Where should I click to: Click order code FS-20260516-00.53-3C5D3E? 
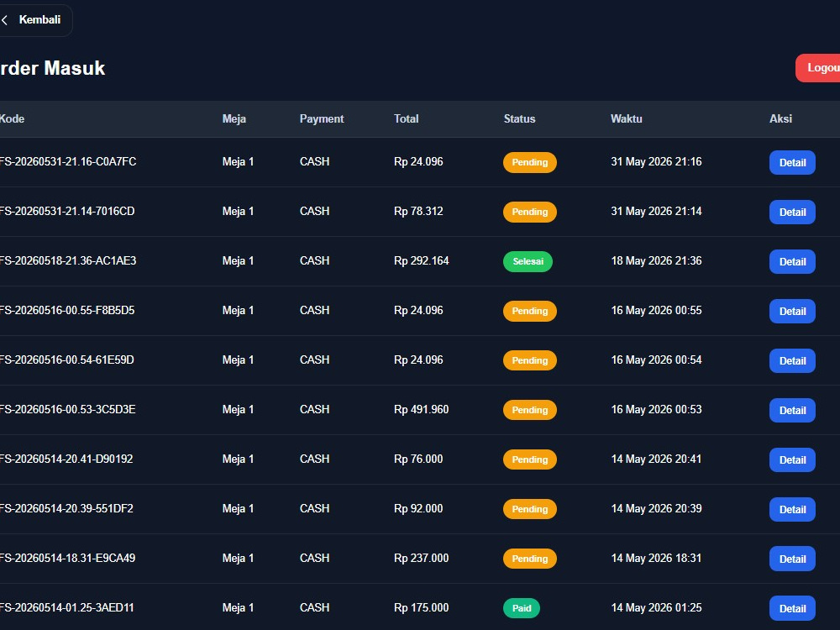(x=67, y=409)
